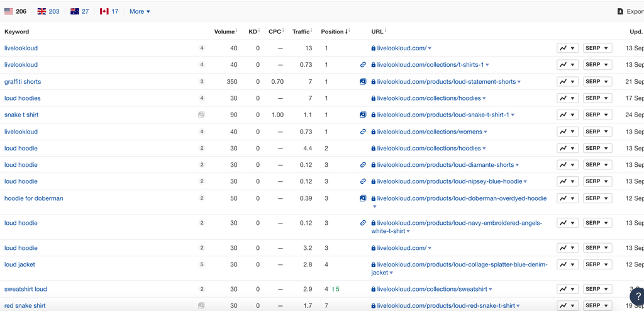Open sweatshirt loud keyword link
This screenshot has width=644, height=311.
pyautogui.click(x=25, y=289)
